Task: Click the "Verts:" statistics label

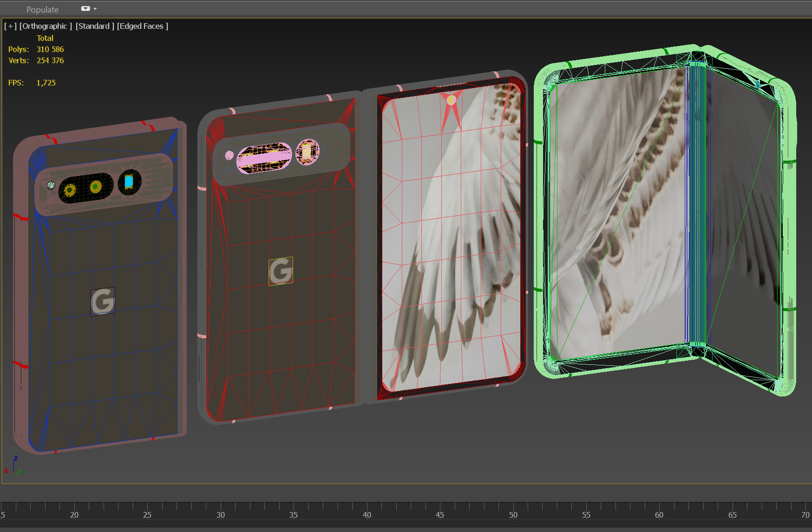Action: click(x=19, y=60)
